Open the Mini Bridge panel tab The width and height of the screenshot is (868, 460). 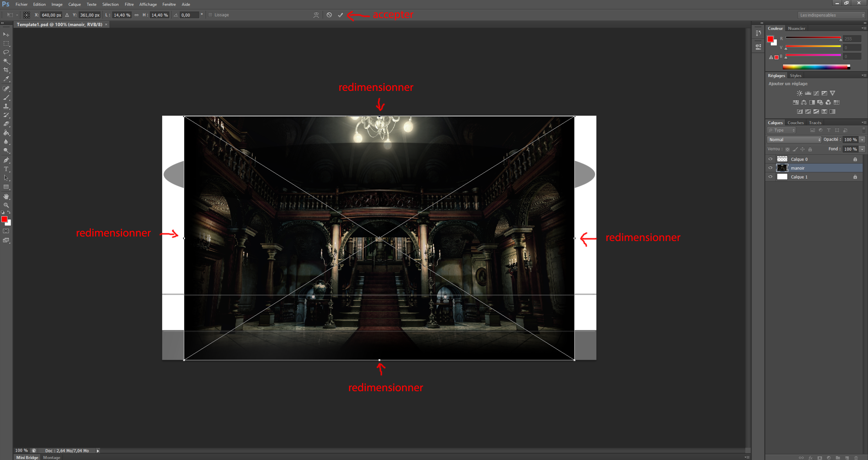(27, 457)
